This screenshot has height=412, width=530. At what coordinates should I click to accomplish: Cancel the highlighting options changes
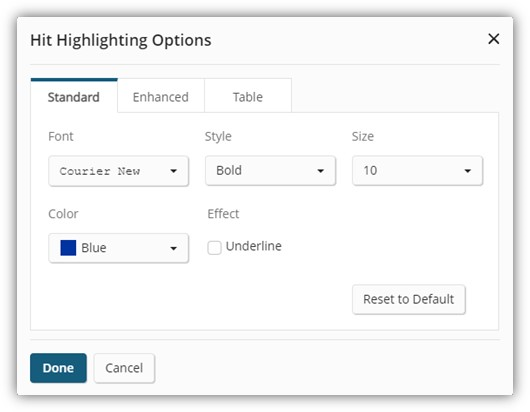pos(124,368)
